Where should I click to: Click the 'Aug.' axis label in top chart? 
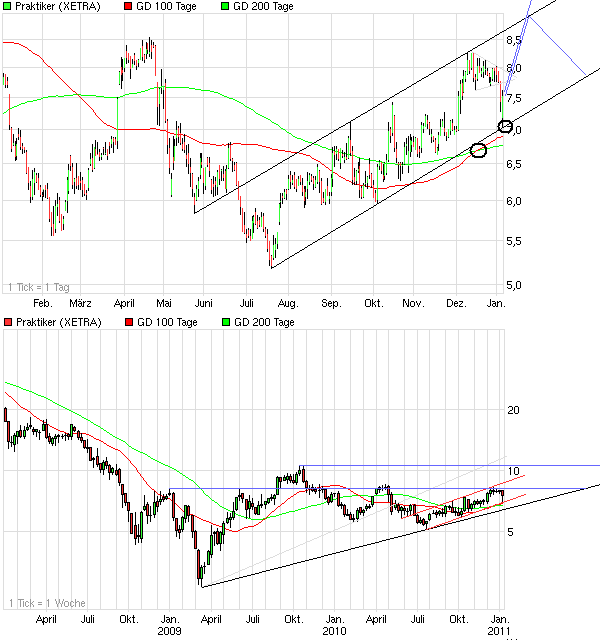(288, 304)
